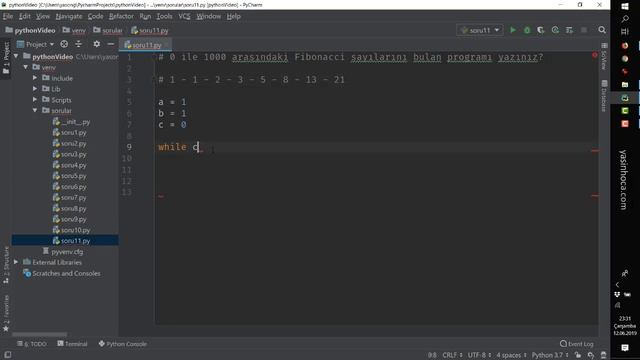The height and width of the screenshot is (360, 640).
Task: Open the VCS menu
Action: pos(184,16)
